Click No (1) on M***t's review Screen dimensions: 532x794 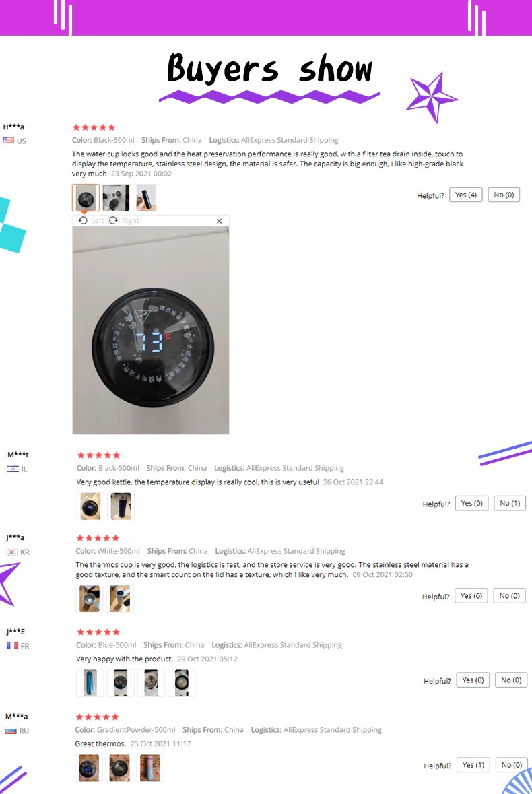[509, 503]
